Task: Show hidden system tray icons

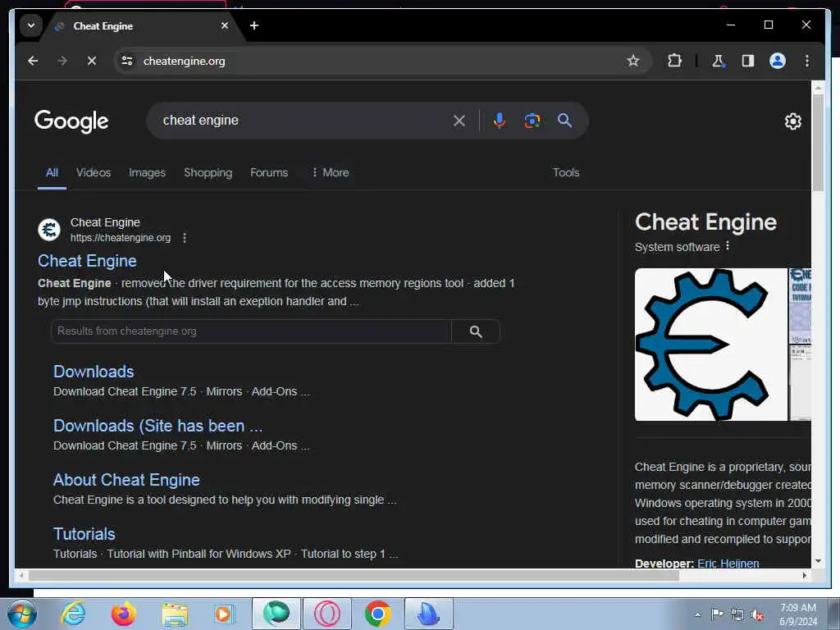Action: [697, 614]
